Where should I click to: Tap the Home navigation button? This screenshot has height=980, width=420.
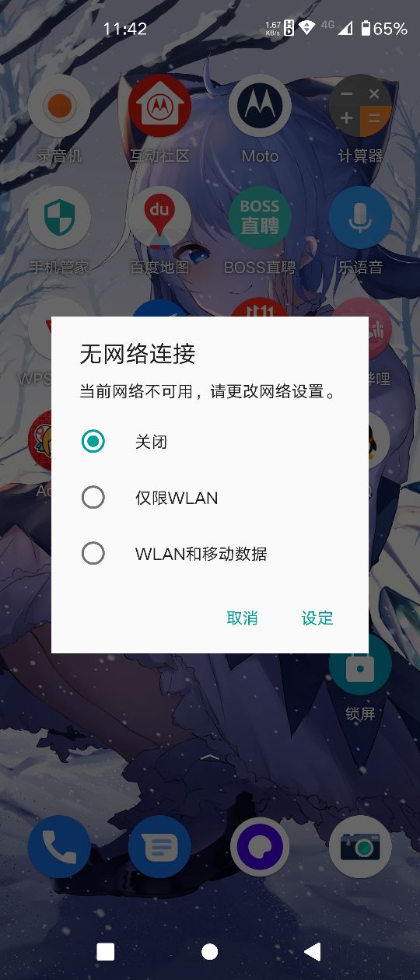[x=209, y=951]
